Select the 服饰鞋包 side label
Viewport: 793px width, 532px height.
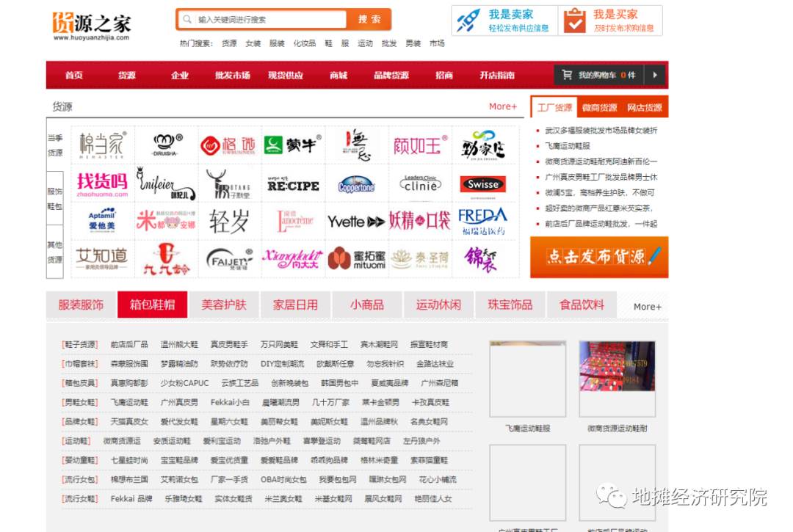pos(55,199)
